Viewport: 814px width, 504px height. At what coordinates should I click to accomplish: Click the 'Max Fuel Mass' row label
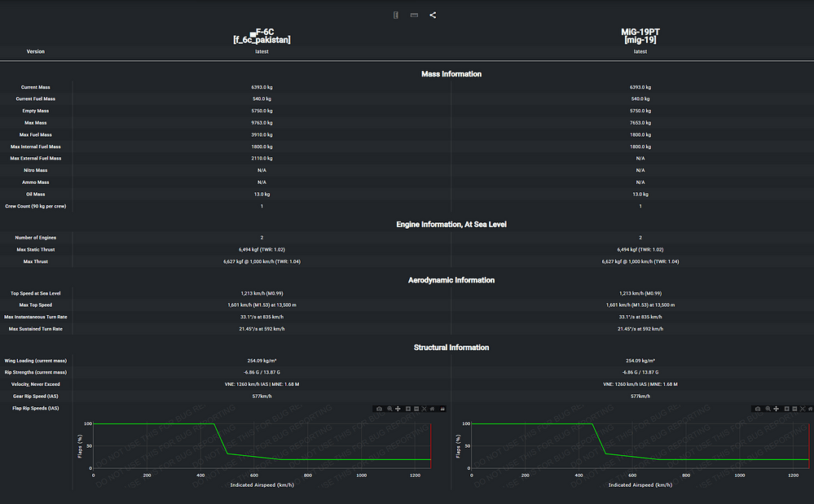coord(35,134)
